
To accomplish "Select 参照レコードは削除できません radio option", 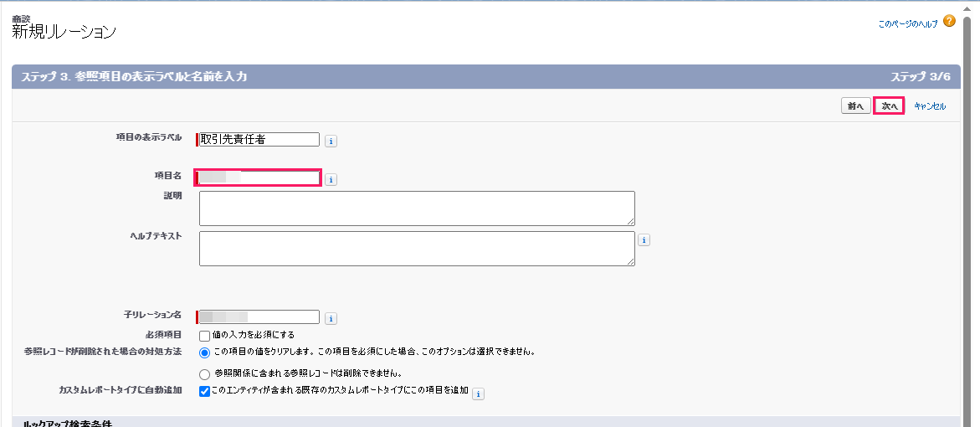I will pyautogui.click(x=205, y=374).
